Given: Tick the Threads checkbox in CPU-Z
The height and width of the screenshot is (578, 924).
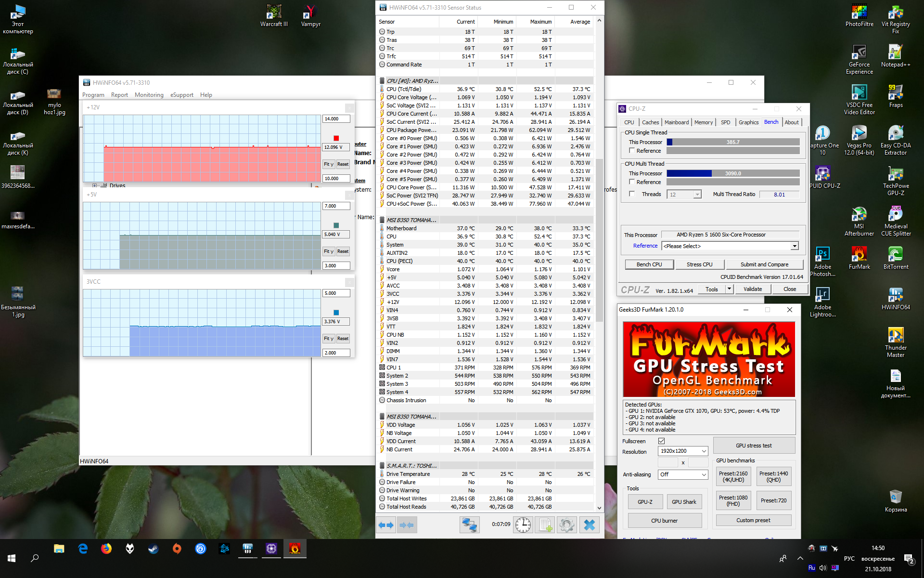Looking at the screenshot, I should pyautogui.click(x=632, y=194).
